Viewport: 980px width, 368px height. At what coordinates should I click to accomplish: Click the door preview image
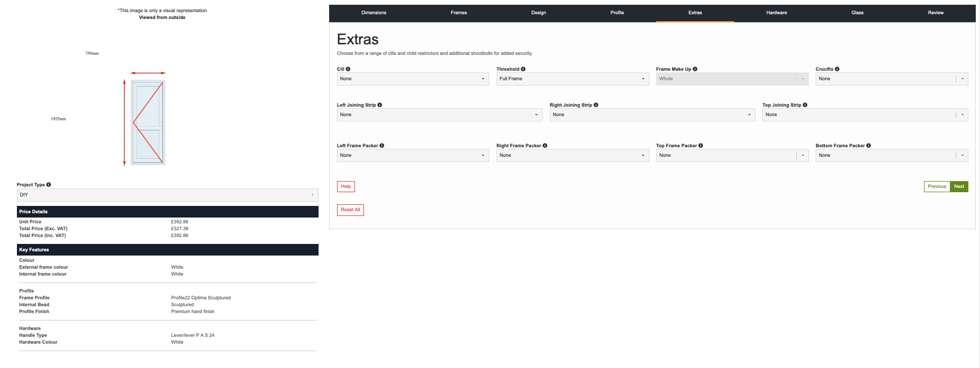pos(148,122)
